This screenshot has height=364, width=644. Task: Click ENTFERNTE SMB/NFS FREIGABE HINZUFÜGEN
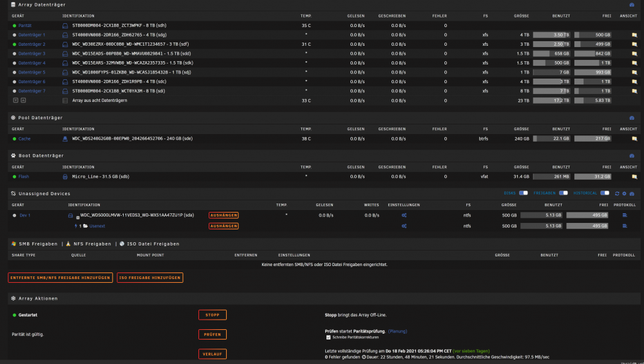(x=61, y=278)
